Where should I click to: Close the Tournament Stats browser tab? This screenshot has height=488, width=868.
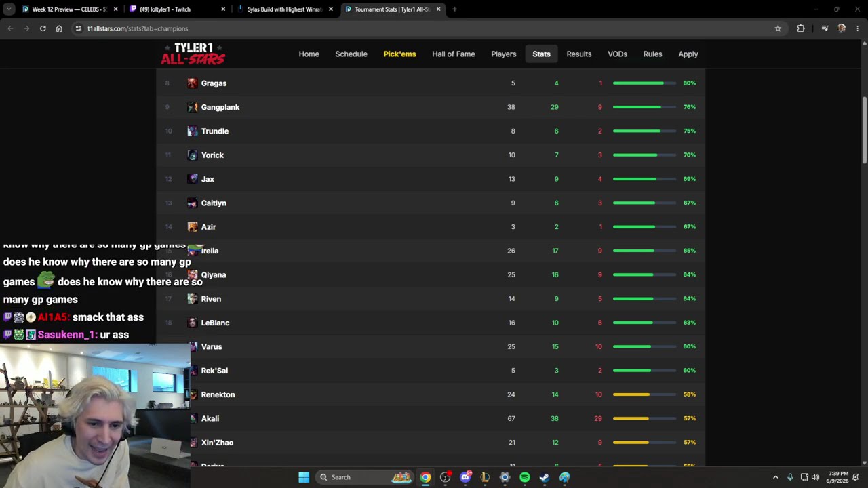click(x=439, y=9)
